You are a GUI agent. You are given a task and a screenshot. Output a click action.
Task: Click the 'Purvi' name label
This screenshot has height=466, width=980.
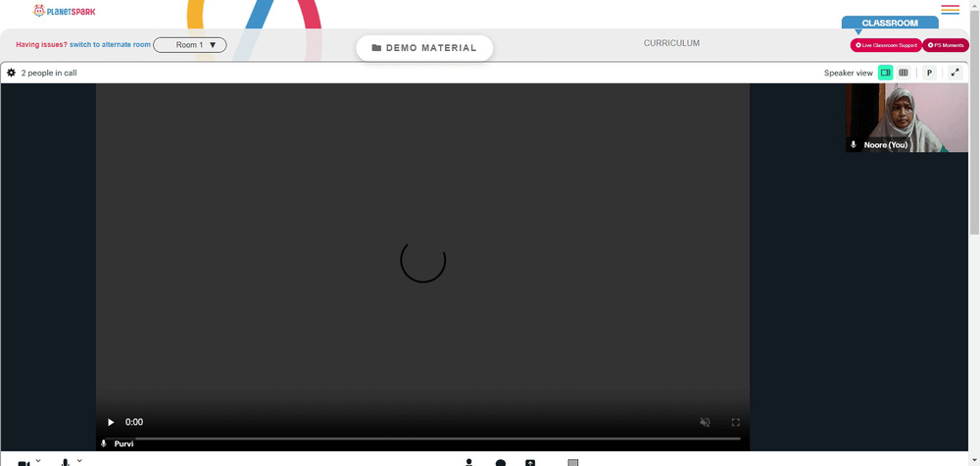[x=123, y=443]
